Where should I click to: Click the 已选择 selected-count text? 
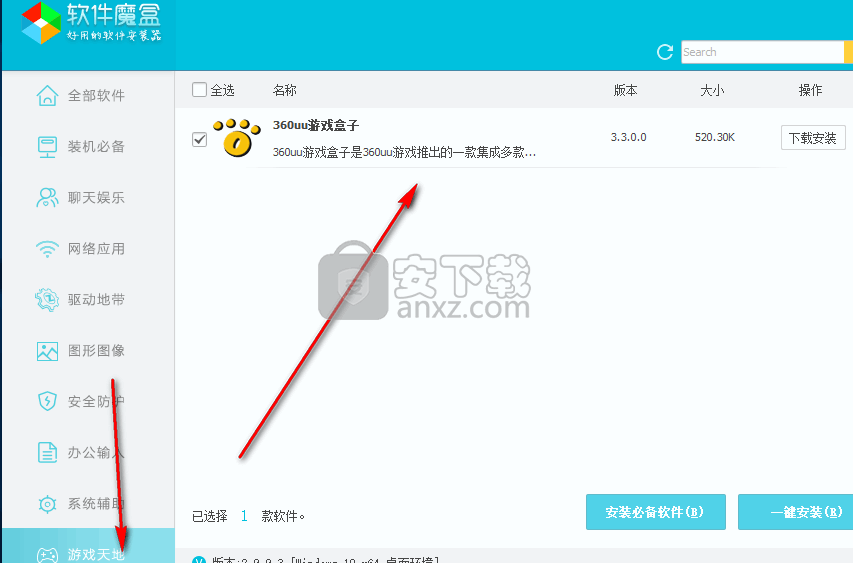[x=248, y=516]
